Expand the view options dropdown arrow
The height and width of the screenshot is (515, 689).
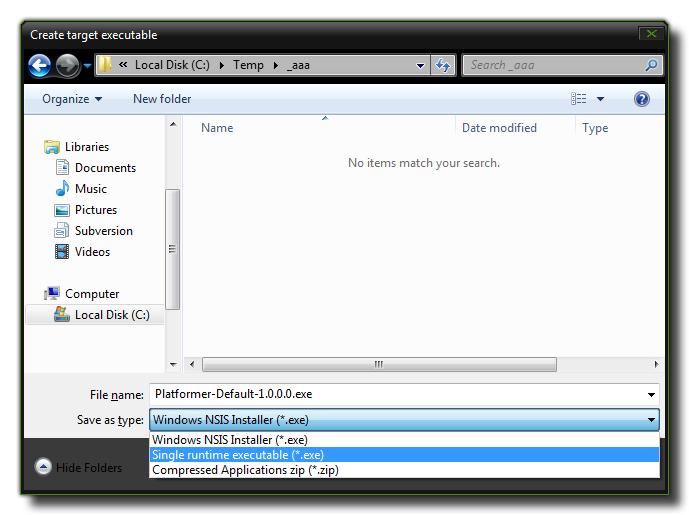[601, 99]
